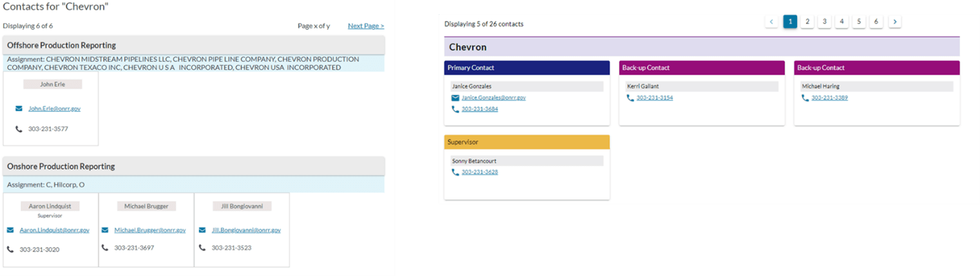Click the Next Page link
The image size is (980, 276).
point(365,26)
